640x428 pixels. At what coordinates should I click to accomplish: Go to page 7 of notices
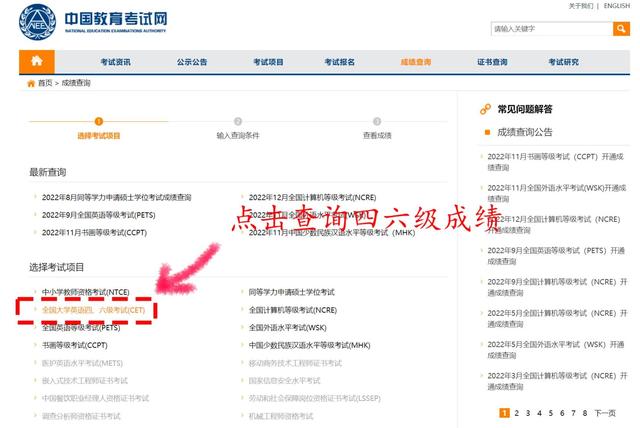pyautogui.click(x=573, y=413)
